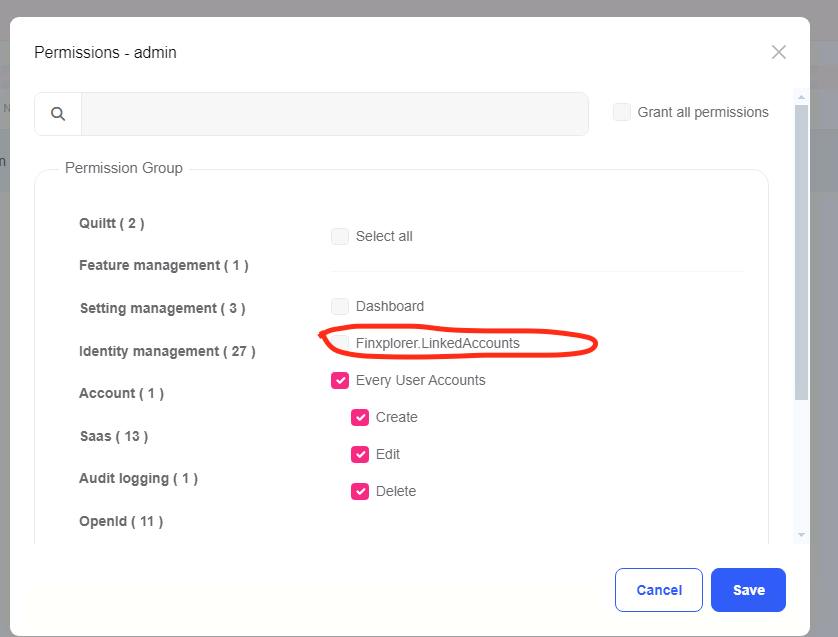
Task: Uncheck the Edit permission
Action: (360, 455)
